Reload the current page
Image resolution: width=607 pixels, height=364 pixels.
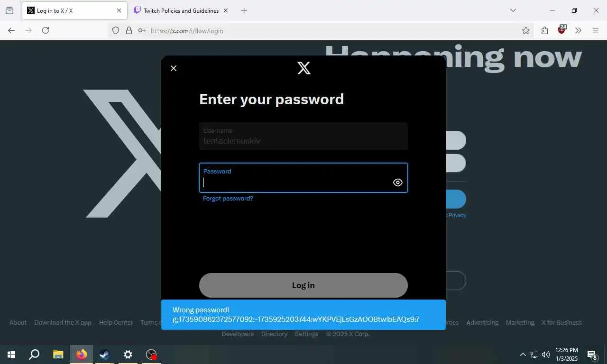point(46,30)
